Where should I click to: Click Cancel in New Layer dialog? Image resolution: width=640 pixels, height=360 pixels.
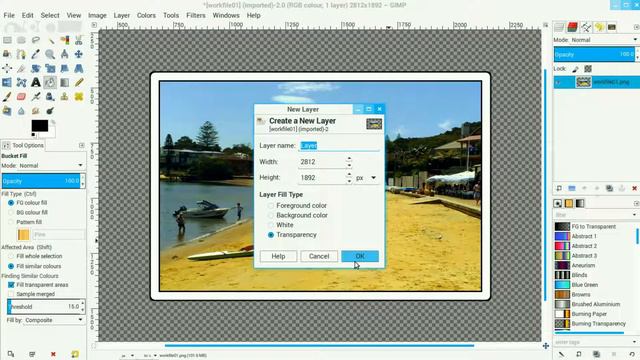click(x=319, y=256)
